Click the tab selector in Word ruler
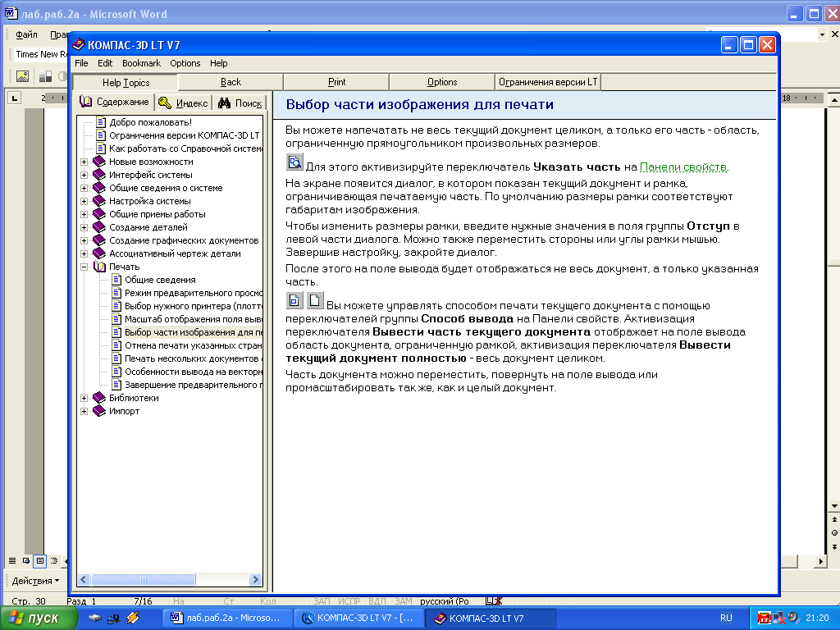Viewport: 840px width, 630px height. [15, 98]
